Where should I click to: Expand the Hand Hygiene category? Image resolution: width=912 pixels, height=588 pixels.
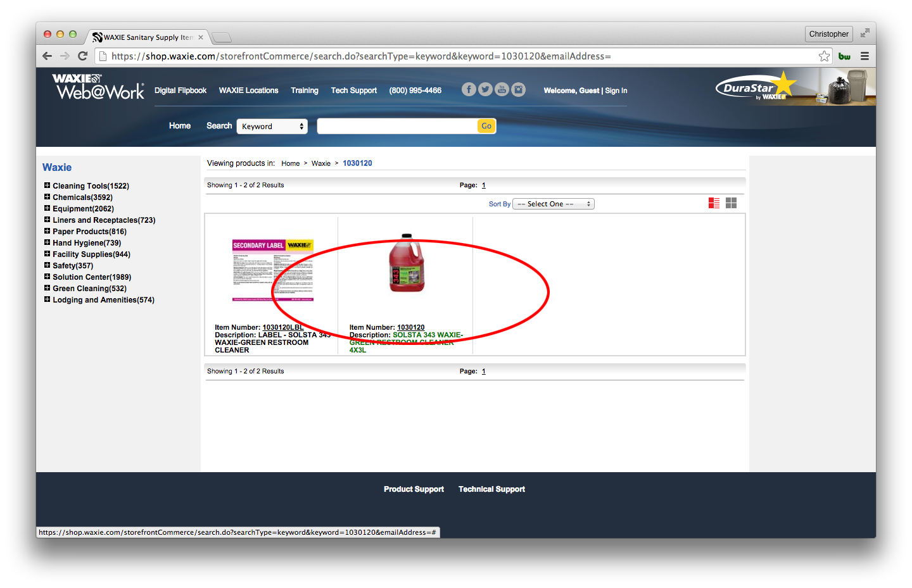[47, 242]
